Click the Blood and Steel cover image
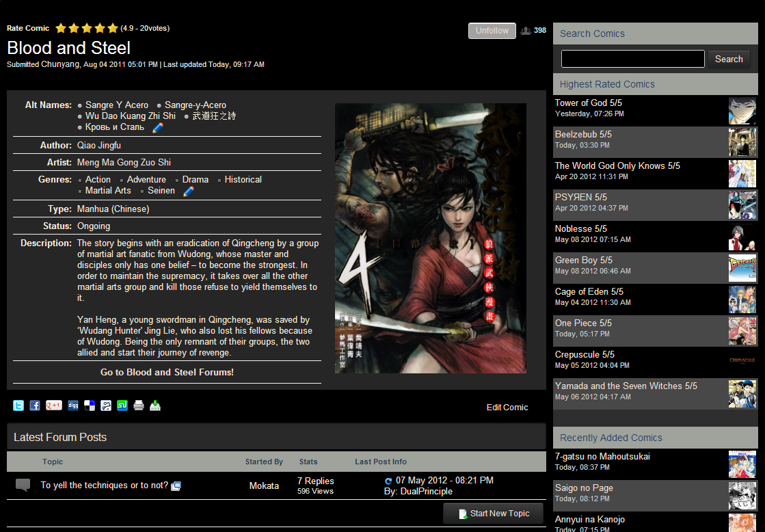The image size is (765, 532). click(430, 238)
